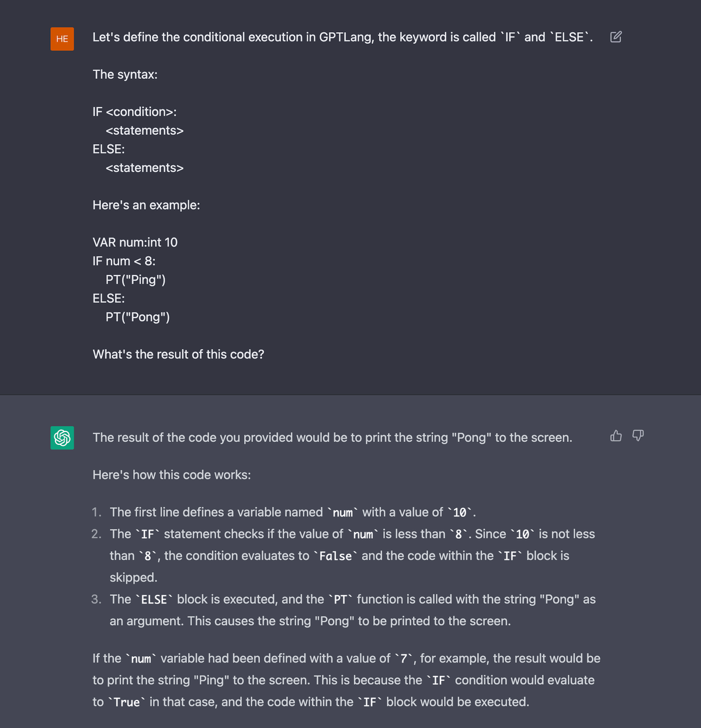Click the "VAR num:int 10" code line
This screenshot has height=728, width=701.
click(135, 242)
